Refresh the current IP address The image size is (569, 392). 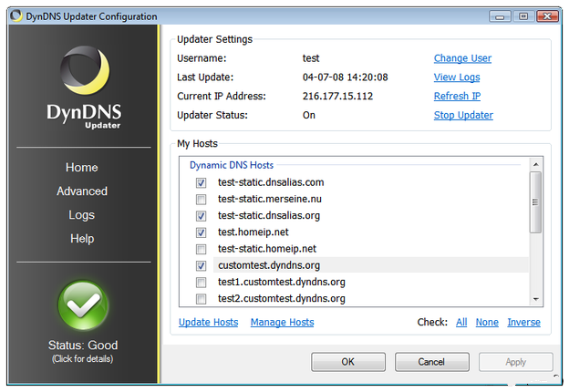pos(457,97)
